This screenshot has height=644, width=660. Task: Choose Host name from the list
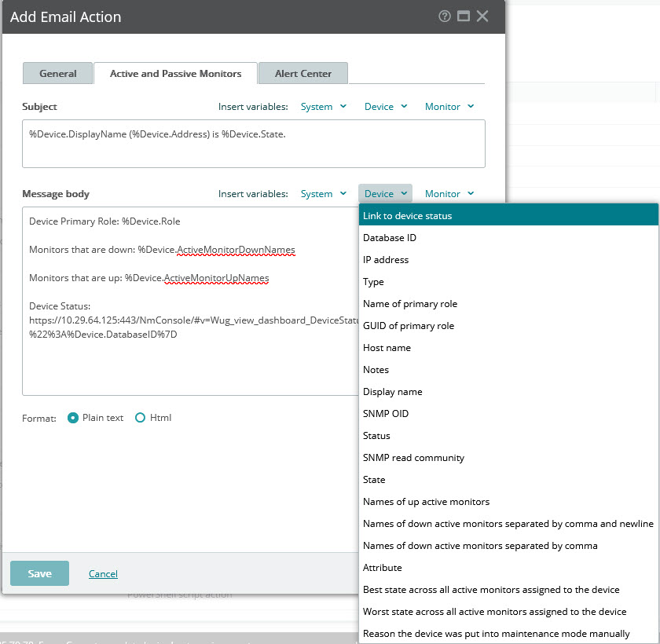click(508, 348)
